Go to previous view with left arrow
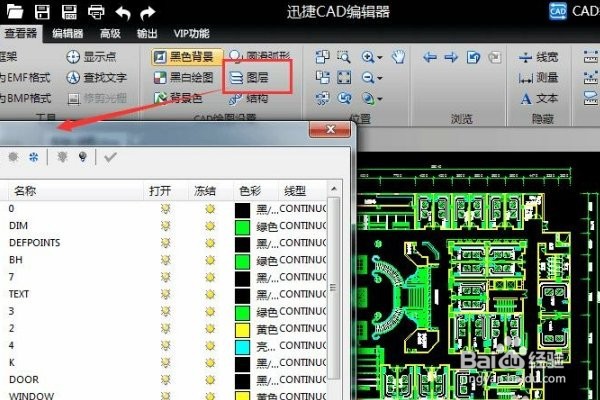600x400 pixels. coord(430,57)
